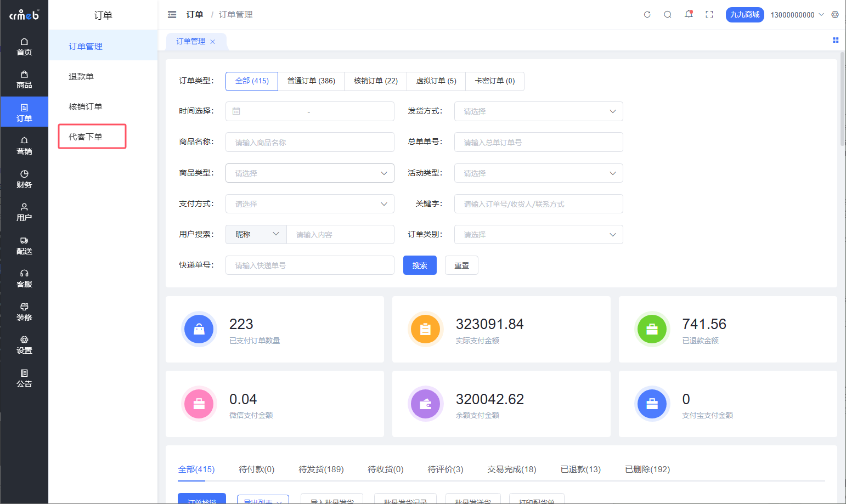
Task: Click the 搜索 search button
Action: pyautogui.click(x=420, y=265)
